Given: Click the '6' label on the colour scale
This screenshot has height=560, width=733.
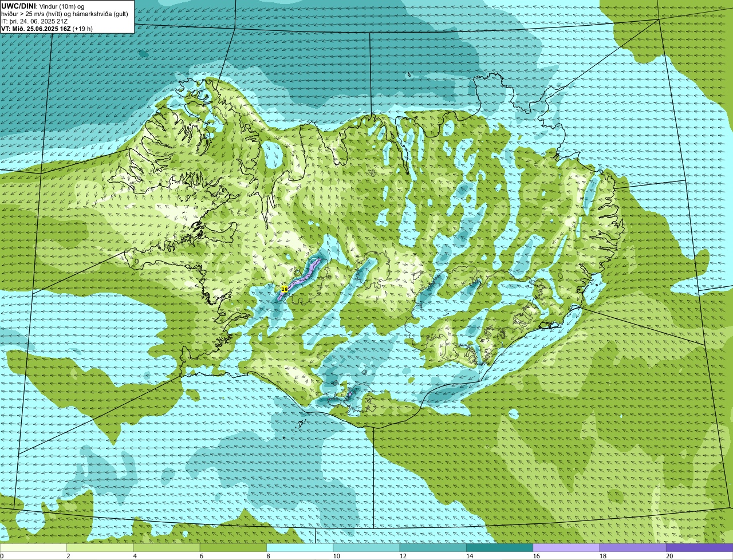Looking at the screenshot, I should (202, 556).
